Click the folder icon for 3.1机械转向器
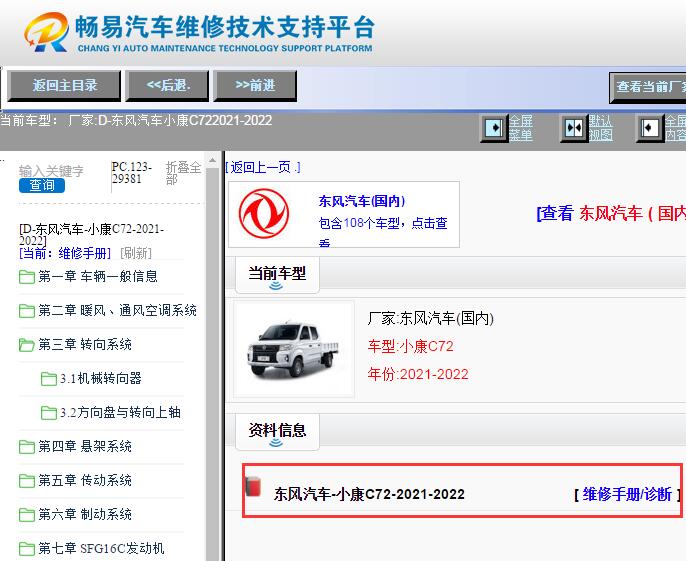Viewport: 686px width, 561px height. [49, 379]
